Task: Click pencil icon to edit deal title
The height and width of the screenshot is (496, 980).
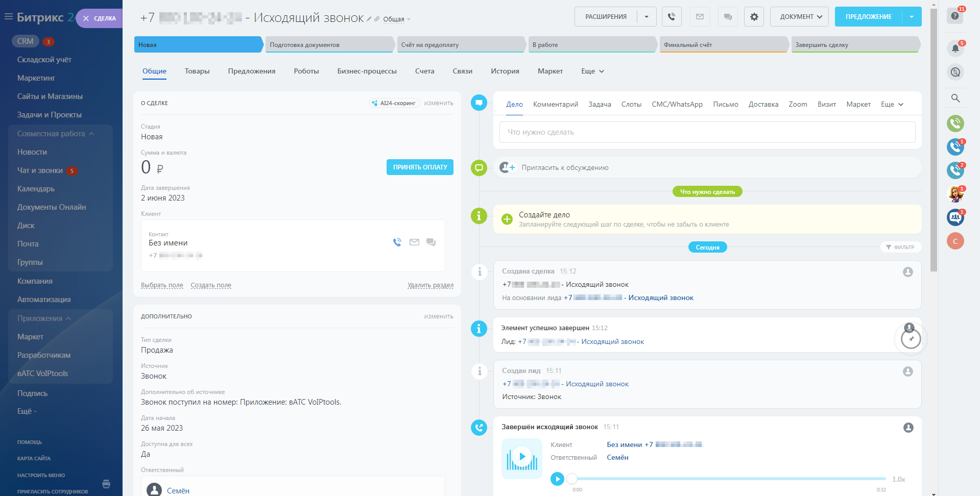Action: coord(369,19)
